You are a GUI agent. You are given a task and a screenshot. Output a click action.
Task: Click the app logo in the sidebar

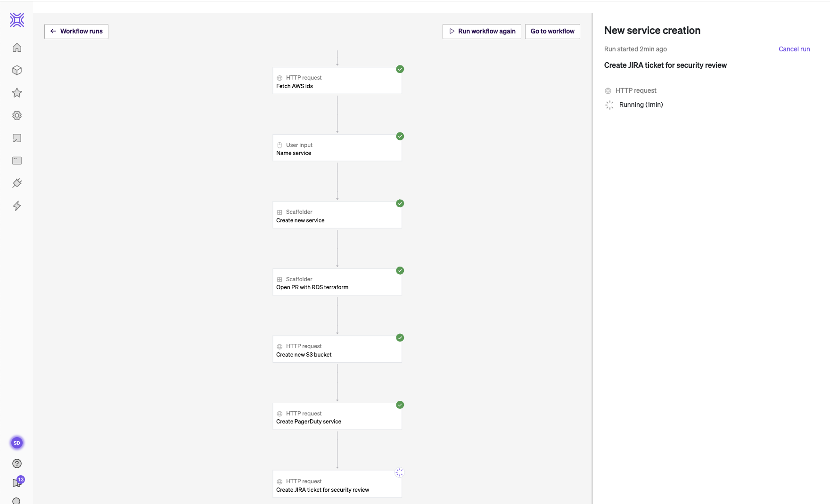[17, 20]
